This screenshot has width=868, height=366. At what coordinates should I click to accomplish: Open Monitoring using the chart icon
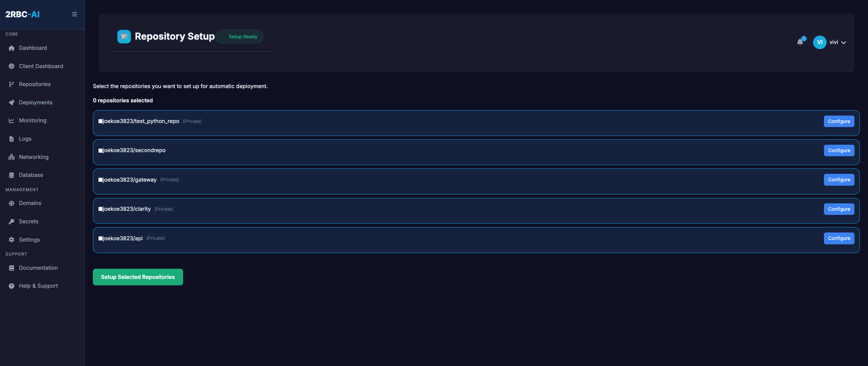(11, 120)
